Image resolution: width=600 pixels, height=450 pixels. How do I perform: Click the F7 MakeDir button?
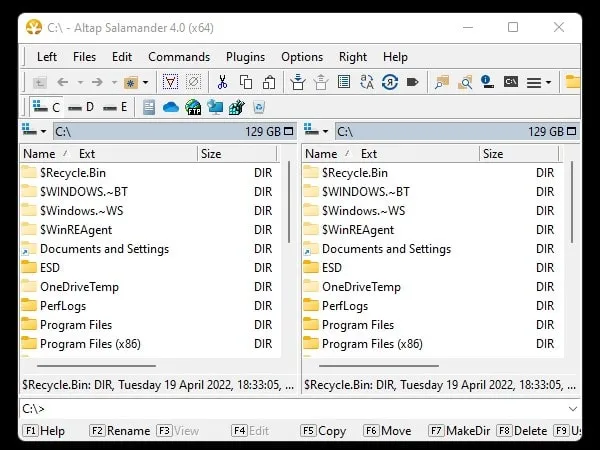459,431
